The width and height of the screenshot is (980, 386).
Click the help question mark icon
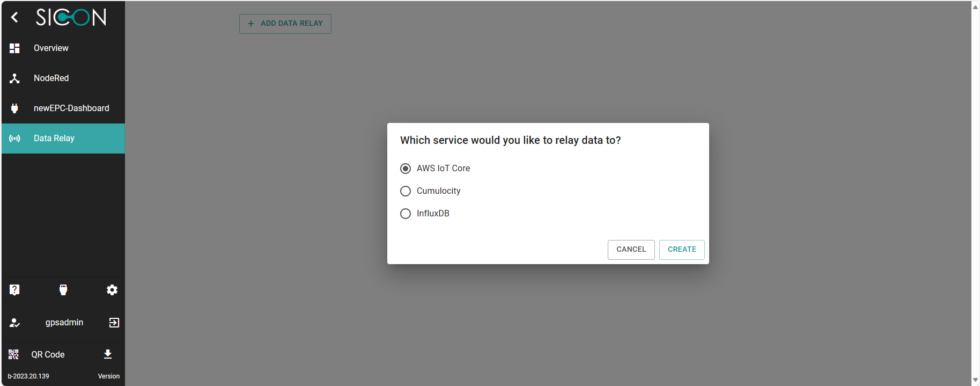coord(14,290)
